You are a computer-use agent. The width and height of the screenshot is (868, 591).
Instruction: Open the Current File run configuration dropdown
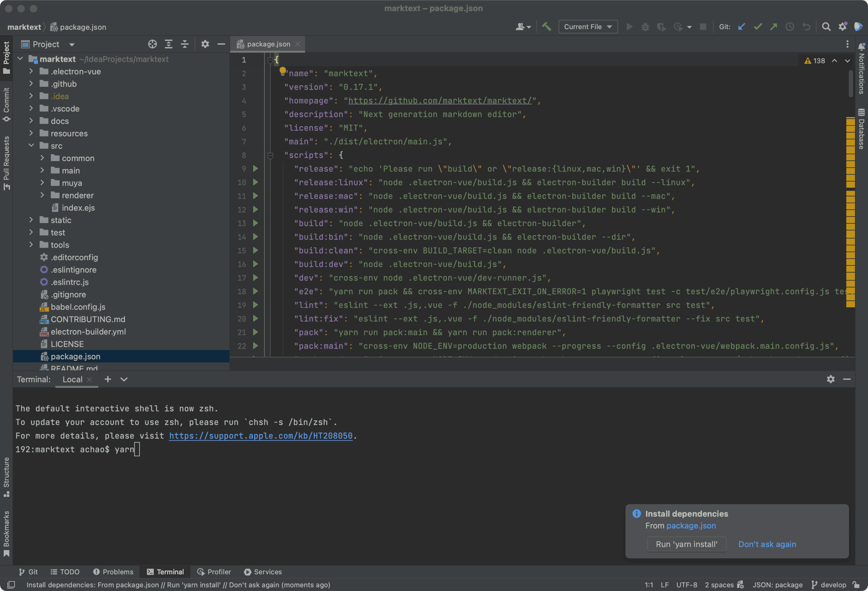coord(588,27)
